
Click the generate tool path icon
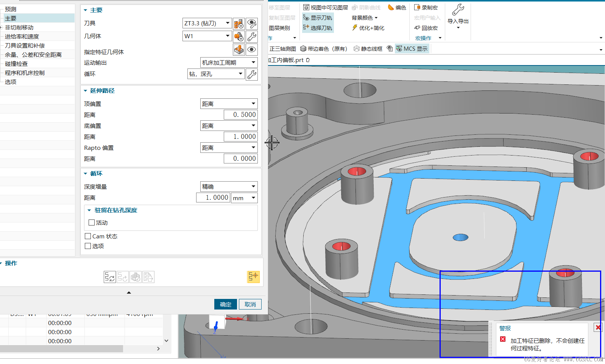click(x=110, y=277)
